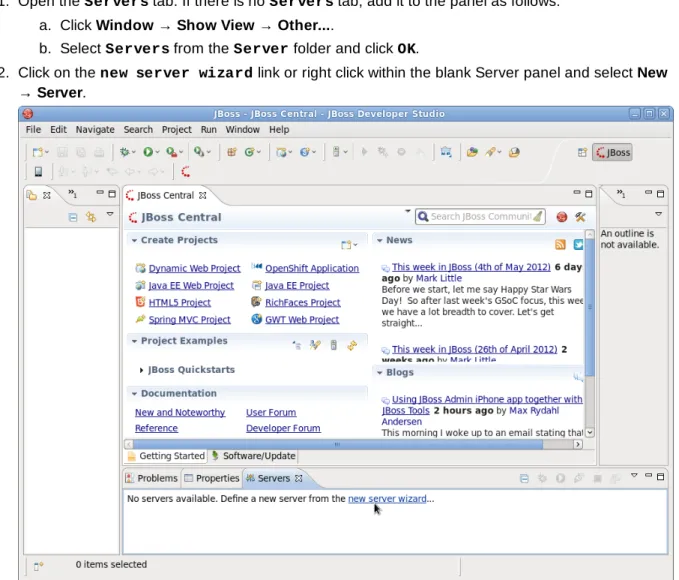
Task: Open the Help menu
Action: [x=279, y=130]
